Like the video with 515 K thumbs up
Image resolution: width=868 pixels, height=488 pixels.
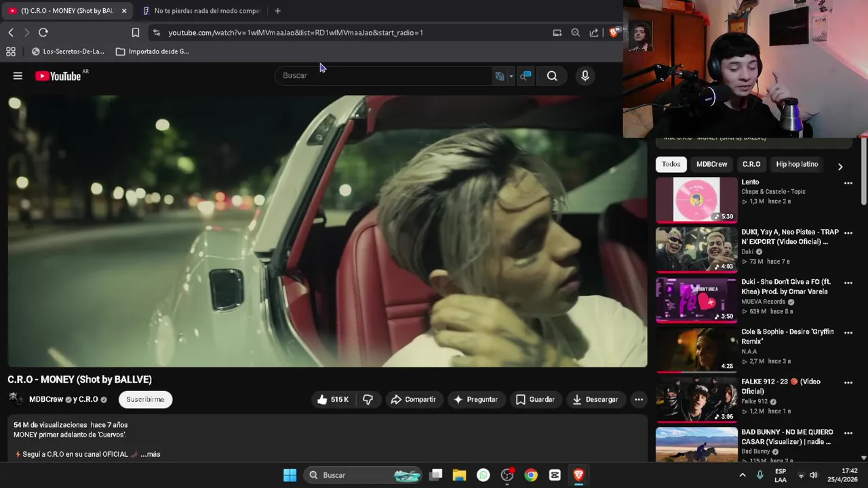click(x=332, y=400)
